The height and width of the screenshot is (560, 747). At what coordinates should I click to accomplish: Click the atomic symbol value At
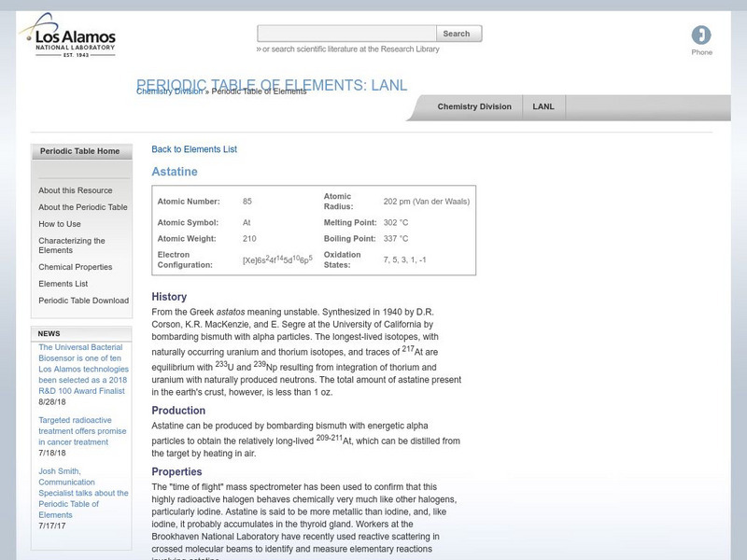tap(247, 222)
